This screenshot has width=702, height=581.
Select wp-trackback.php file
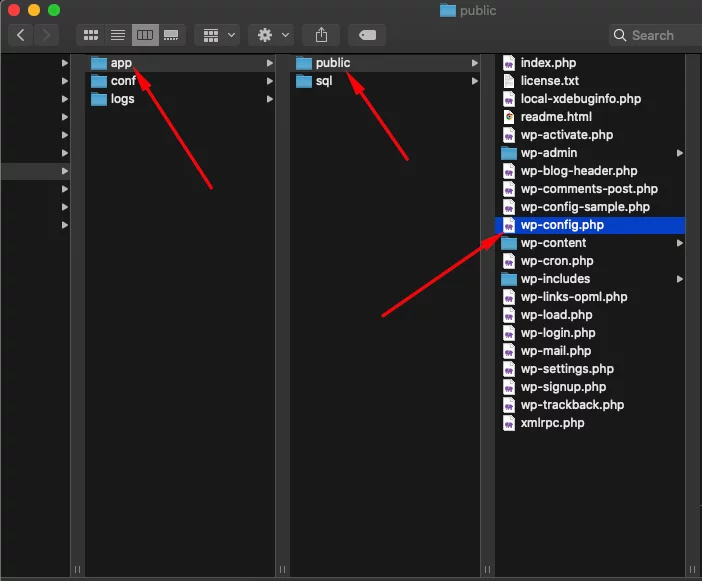point(590,405)
